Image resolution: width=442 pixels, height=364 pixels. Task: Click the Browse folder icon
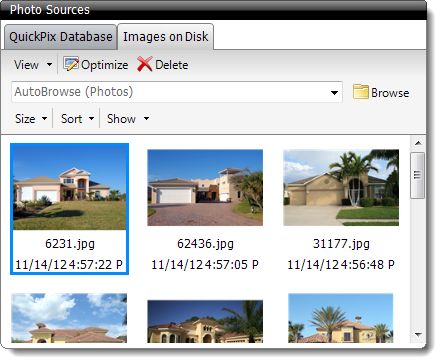[361, 92]
